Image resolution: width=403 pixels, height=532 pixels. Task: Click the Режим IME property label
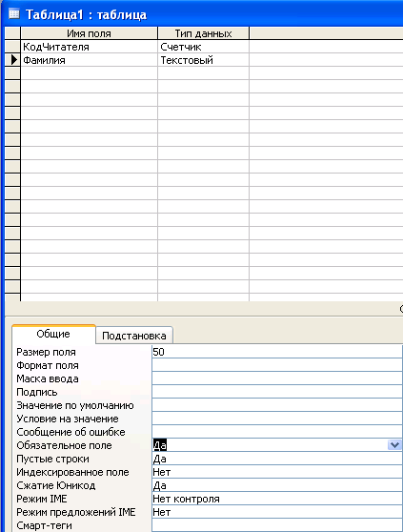42,499
